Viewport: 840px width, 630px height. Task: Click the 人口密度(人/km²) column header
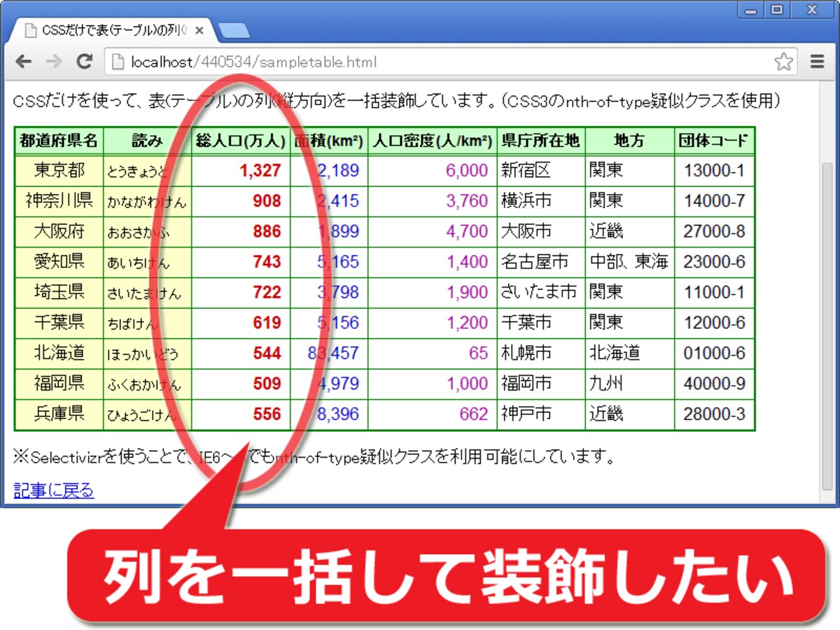pyautogui.click(x=432, y=141)
